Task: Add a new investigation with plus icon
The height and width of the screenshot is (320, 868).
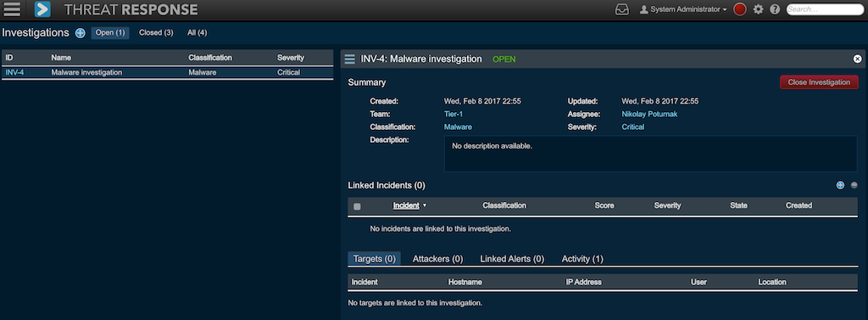Action: [x=81, y=33]
